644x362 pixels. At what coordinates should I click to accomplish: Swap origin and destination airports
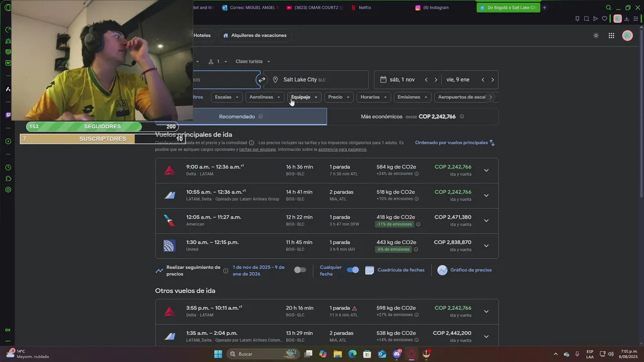(x=262, y=79)
